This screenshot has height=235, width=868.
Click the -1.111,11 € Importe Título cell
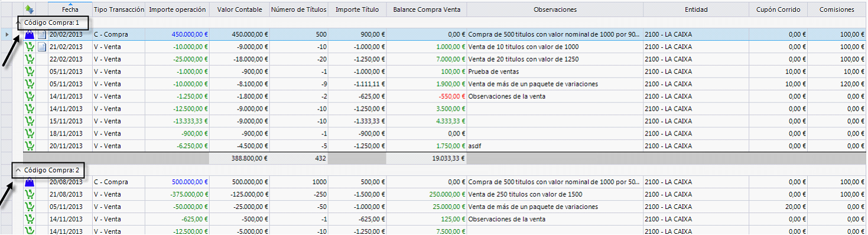click(357, 84)
